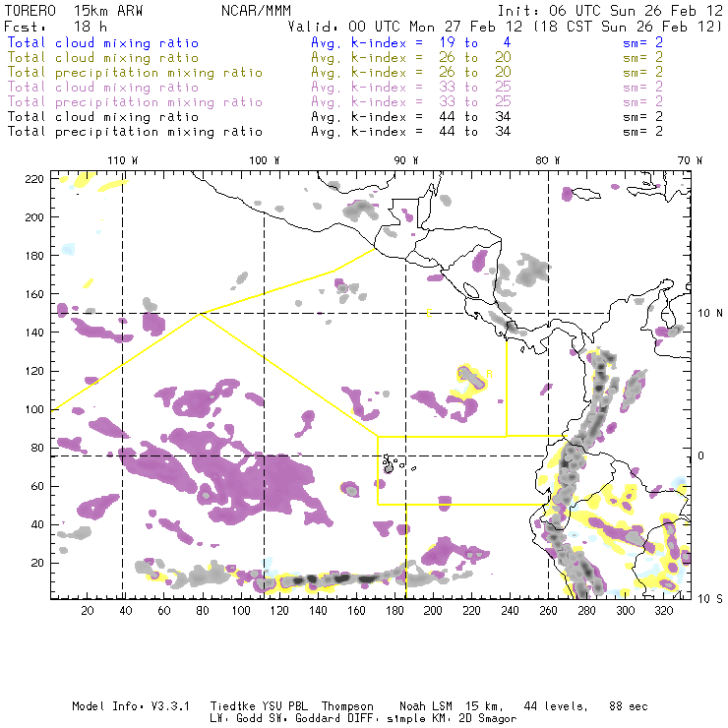This screenshot has width=728, height=728.
Task: Click the vertical-axis tick label '100'
Action: click(x=34, y=409)
